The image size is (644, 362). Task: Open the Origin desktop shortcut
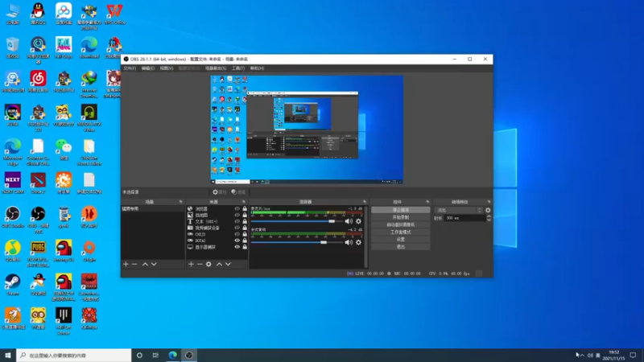[x=89, y=251]
